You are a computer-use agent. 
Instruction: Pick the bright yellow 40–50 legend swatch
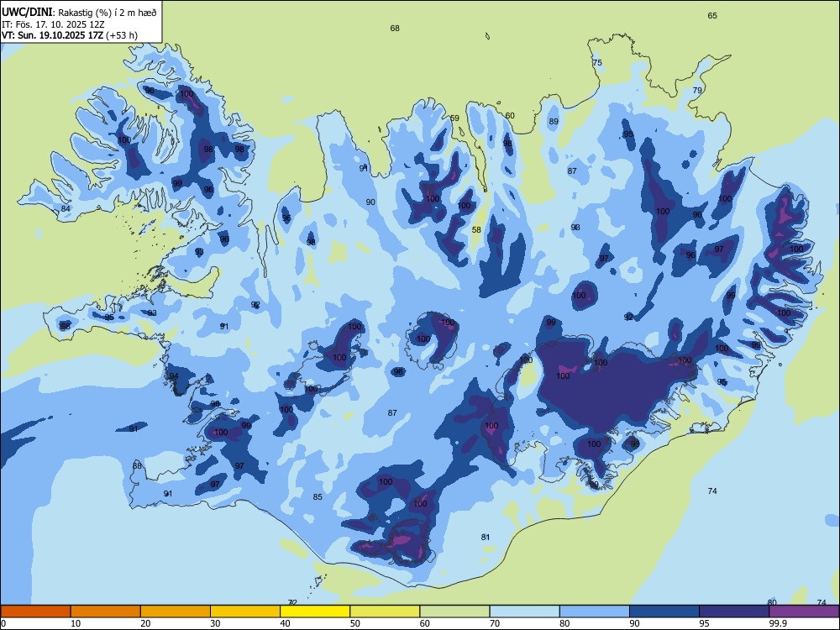pyautogui.click(x=315, y=612)
